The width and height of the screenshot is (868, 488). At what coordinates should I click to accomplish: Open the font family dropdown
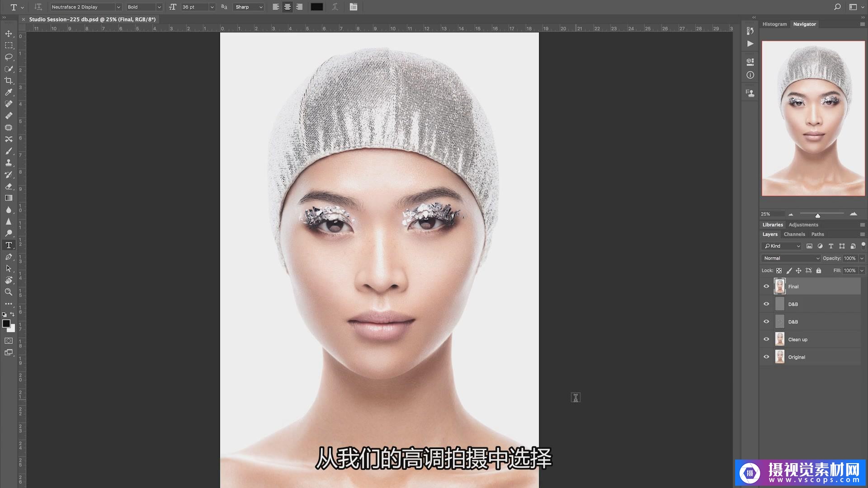(x=118, y=7)
